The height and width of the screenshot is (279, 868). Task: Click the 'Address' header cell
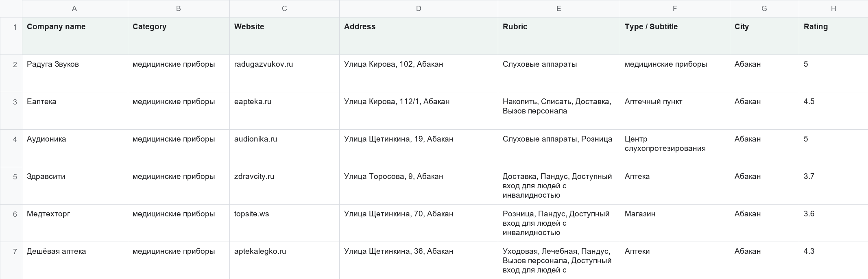pyautogui.click(x=419, y=36)
